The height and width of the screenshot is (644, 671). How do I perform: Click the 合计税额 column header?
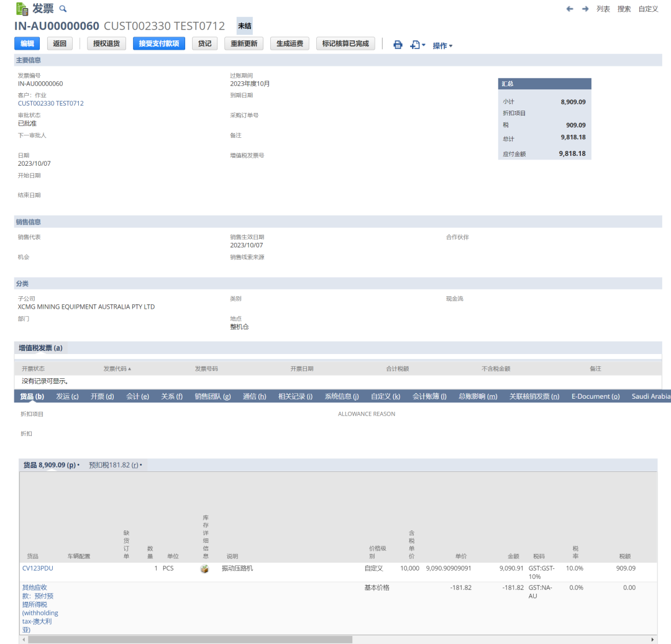[398, 369]
